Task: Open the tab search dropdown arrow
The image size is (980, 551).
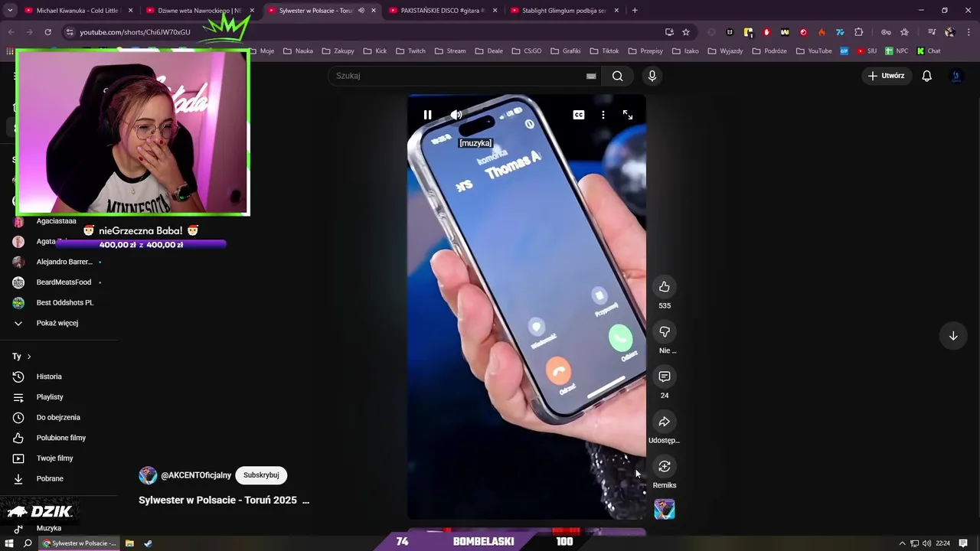Action: click(x=9, y=11)
